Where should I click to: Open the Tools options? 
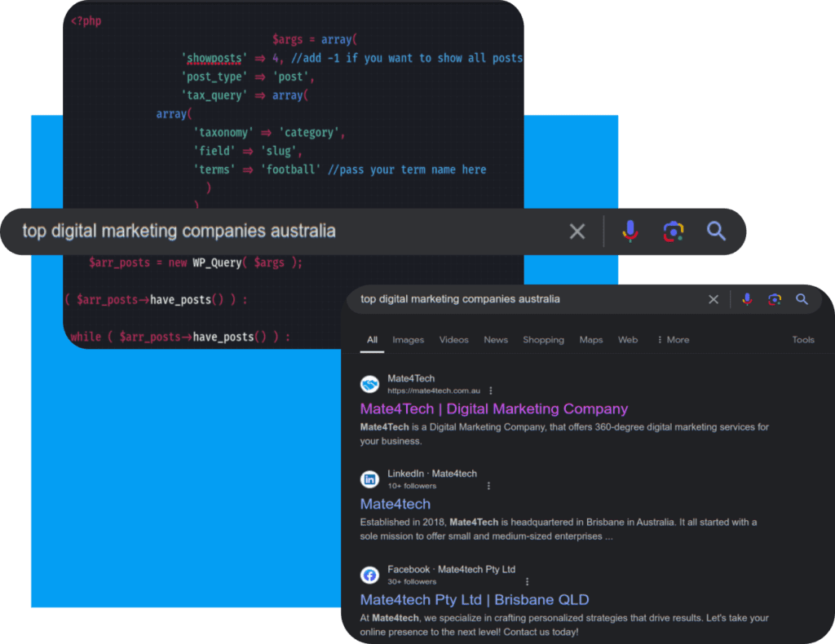click(803, 340)
